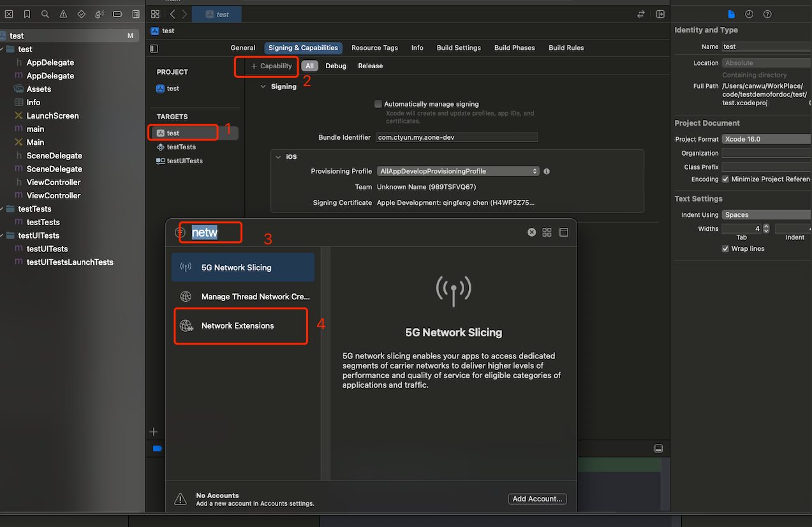The width and height of the screenshot is (812, 527).
Task: Toggle the project and targets list sidebar
Action: [x=154, y=48]
